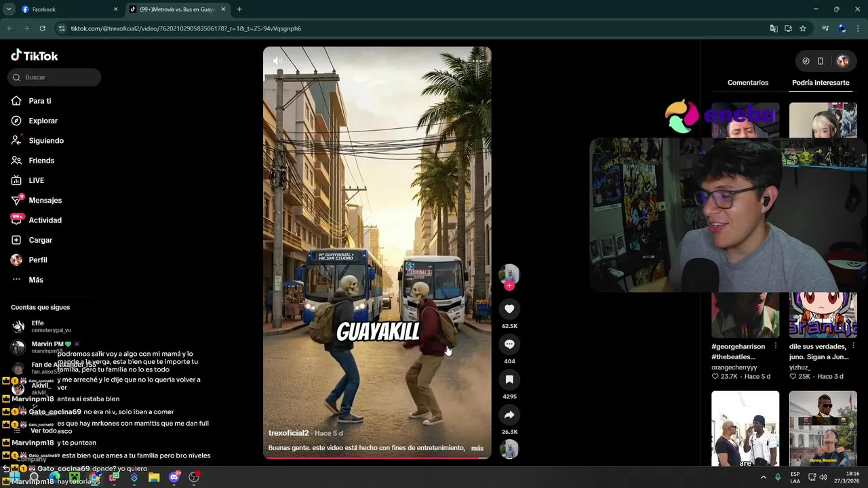Follow trexoficial2 with red plus
This screenshot has width=868, height=488.
point(509,285)
